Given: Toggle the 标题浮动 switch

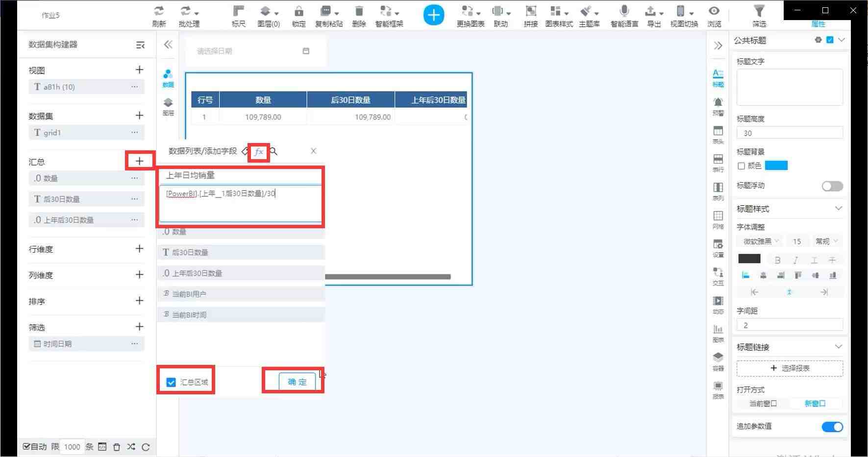Looking at the screenshot, I should point(832,186).
